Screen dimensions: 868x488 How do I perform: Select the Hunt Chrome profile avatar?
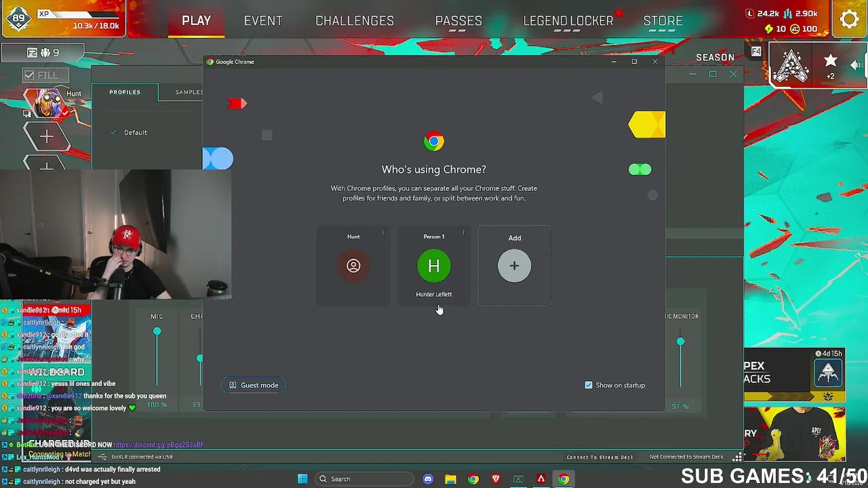353,266
